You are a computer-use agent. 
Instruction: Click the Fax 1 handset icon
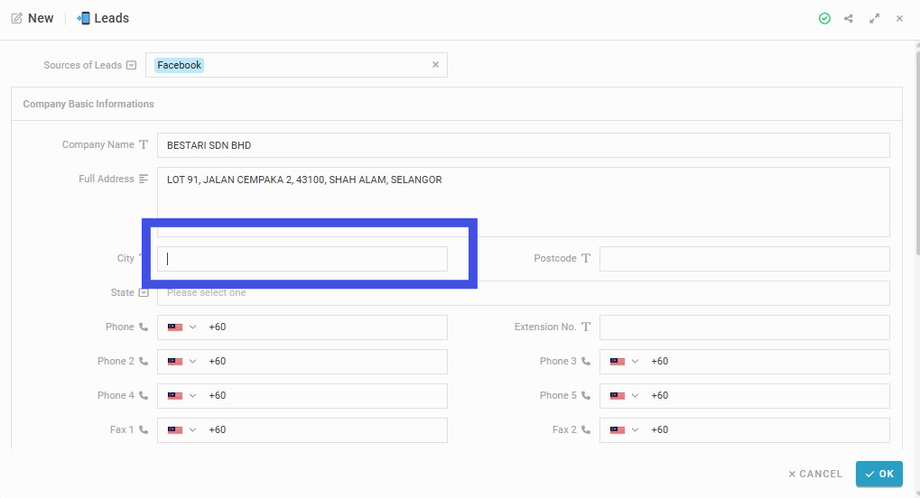pos(144,430)
